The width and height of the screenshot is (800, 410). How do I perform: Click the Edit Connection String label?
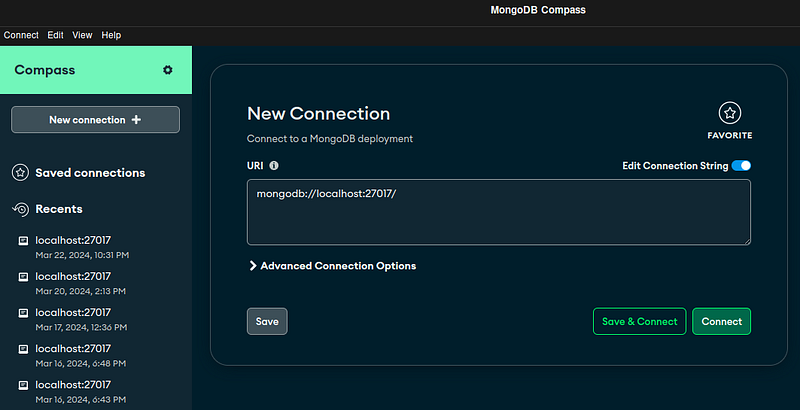pyautogui.click(x=675, y=166)
